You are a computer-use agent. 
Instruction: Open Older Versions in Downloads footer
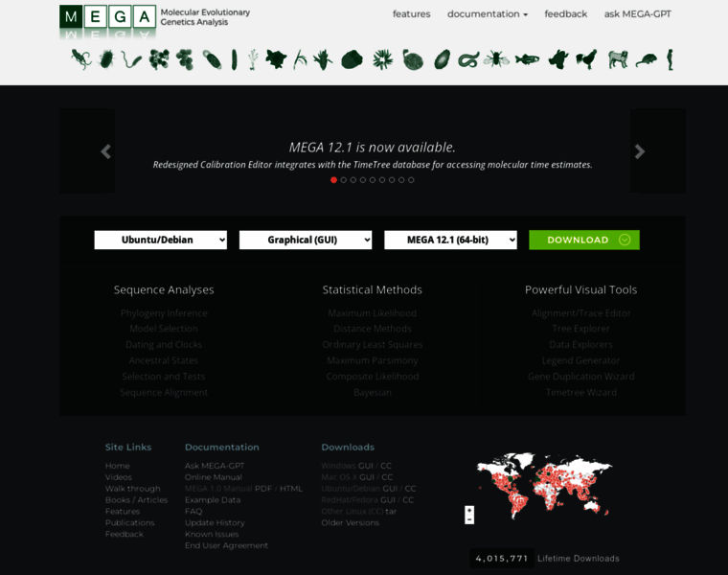pyautogui.click(x=350, y=522)
